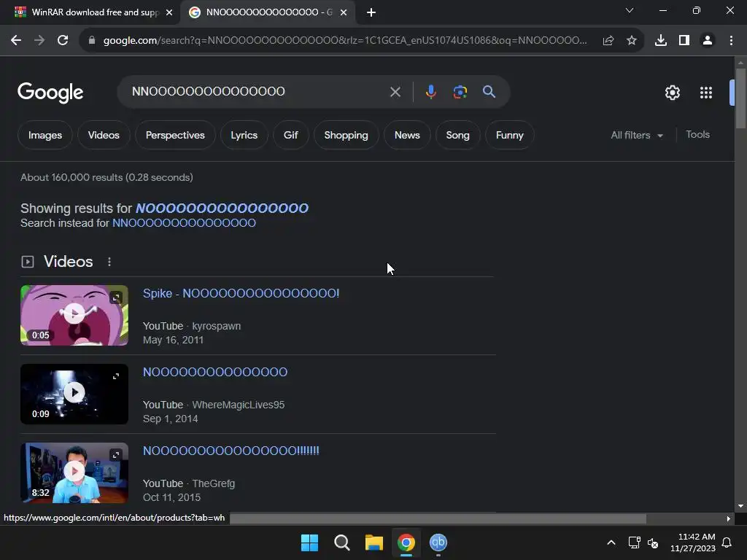Open a new browser tab

point(371,12)
